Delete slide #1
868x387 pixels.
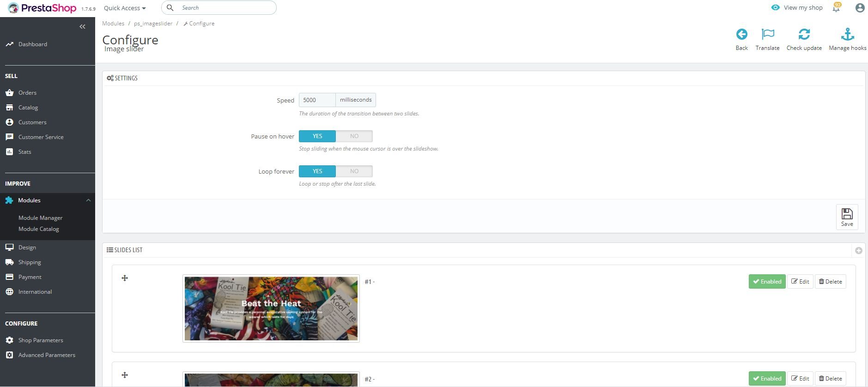831,282
